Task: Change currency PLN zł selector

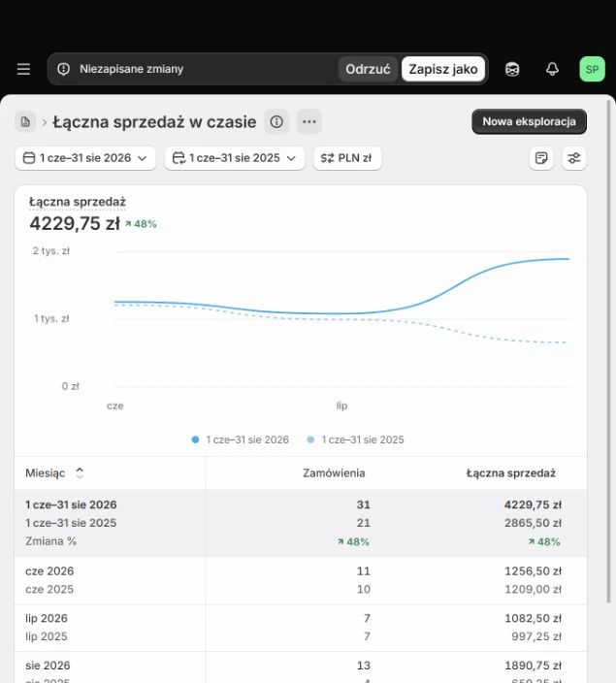Action: click(347, 158)
